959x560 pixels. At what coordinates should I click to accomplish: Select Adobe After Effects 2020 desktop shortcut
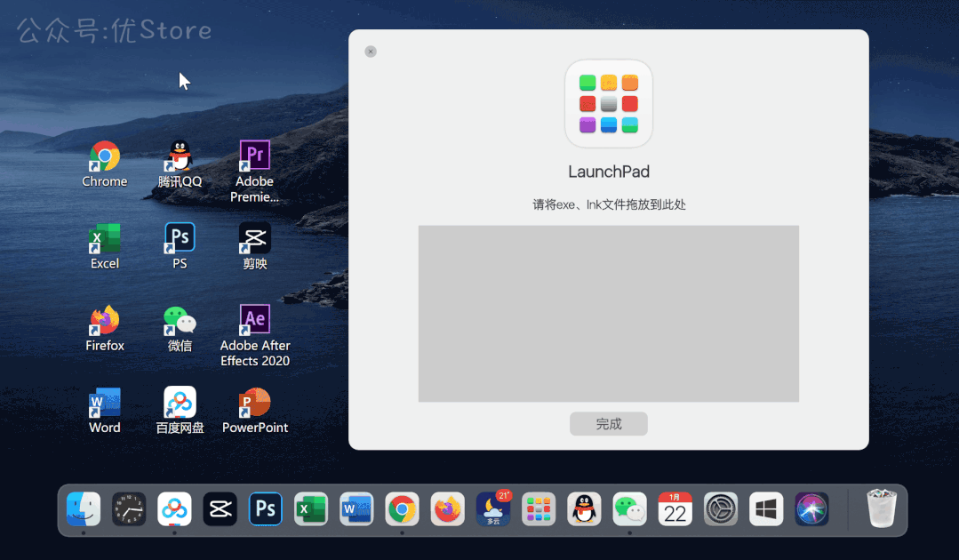[x=255, y=336]
